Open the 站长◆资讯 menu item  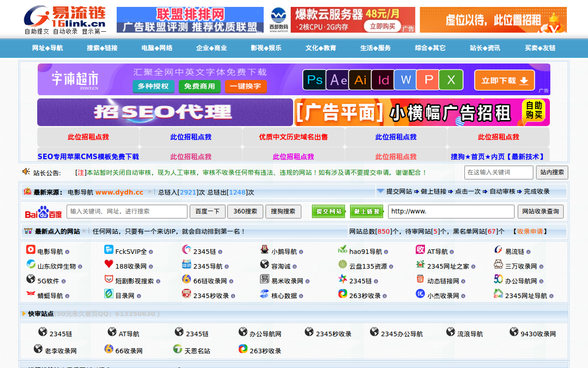pyautogui.click(x=485, y=48)
